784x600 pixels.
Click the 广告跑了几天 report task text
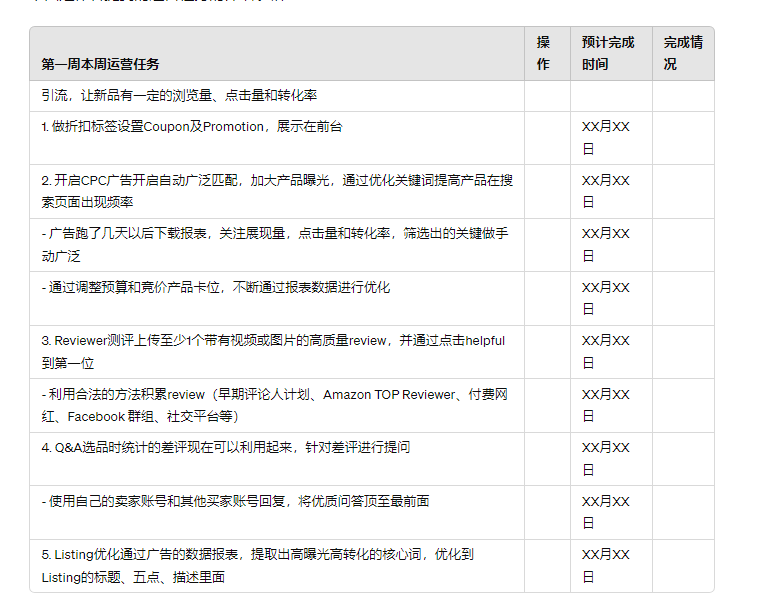pyautogui.click(x=275, y=244)
